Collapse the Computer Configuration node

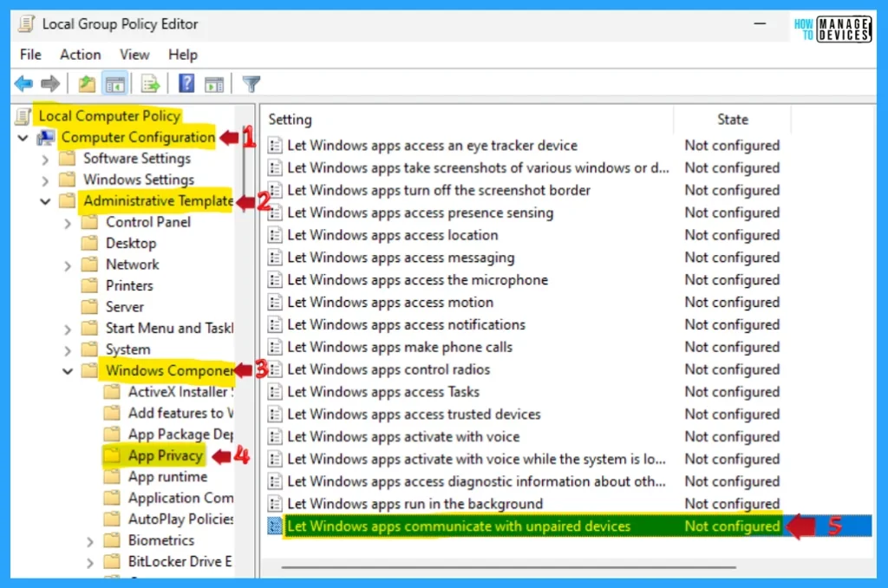[x=23, y=138]
